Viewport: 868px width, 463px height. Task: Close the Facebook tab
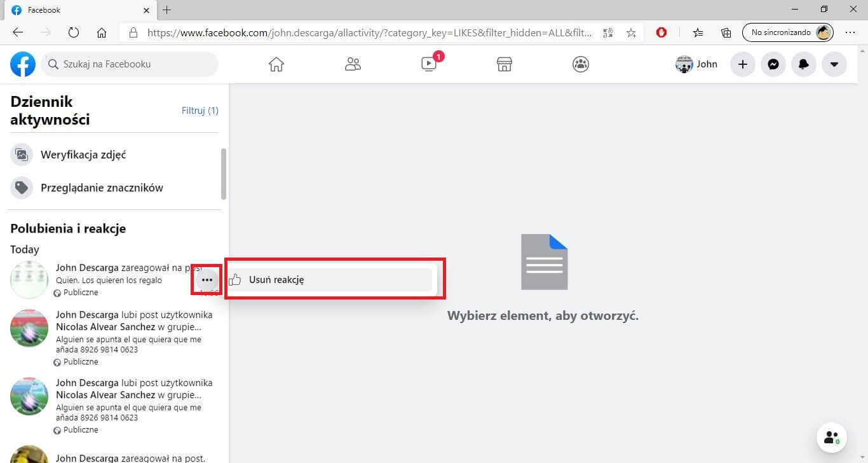(146, 10)
